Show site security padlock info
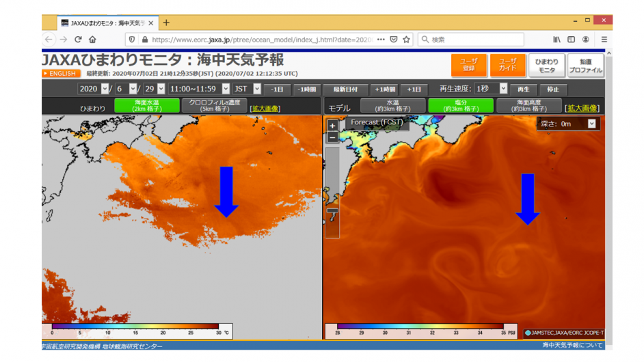Screen dimensions: 644x362 coord(144,40)
